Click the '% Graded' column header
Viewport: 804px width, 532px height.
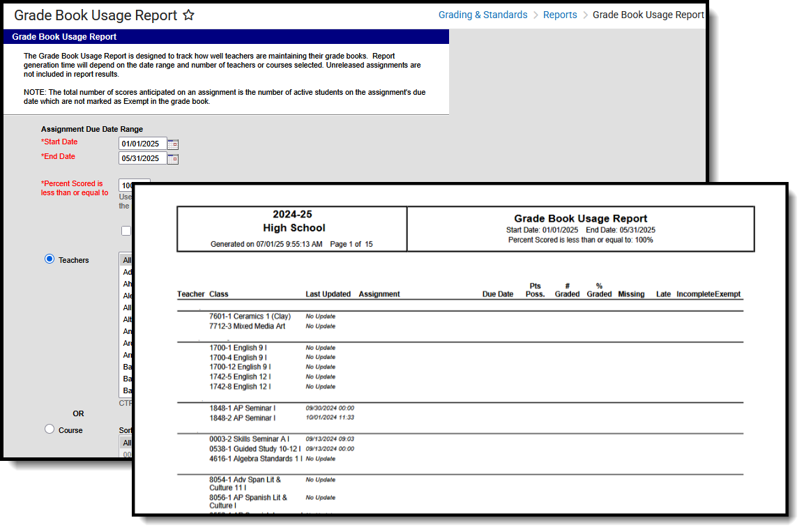(x=599, y=290)
